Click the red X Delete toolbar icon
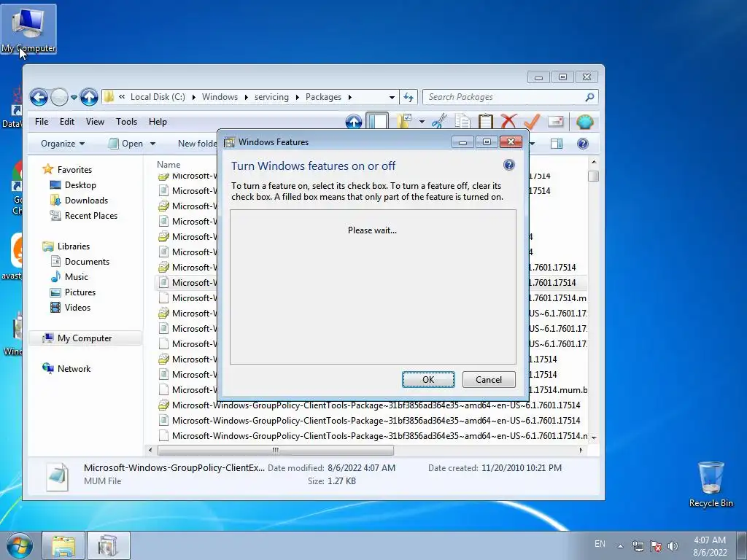This screenshot has width=747, height=560. point(508,122)
